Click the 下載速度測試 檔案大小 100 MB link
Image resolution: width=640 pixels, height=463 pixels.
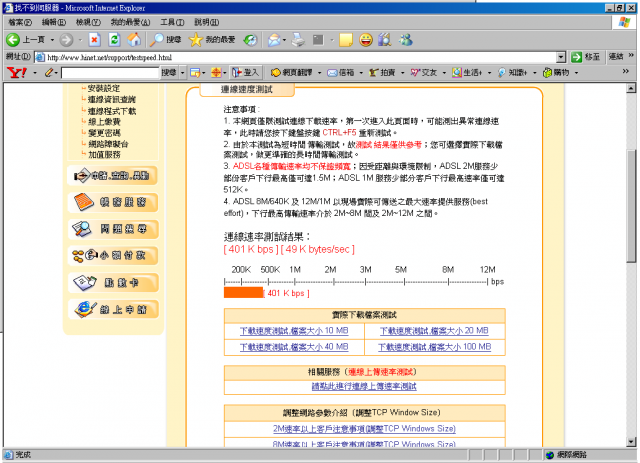point(435,346)
